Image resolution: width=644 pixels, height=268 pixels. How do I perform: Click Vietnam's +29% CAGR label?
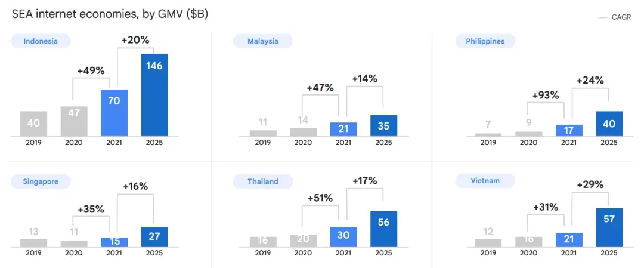point(590,184)
